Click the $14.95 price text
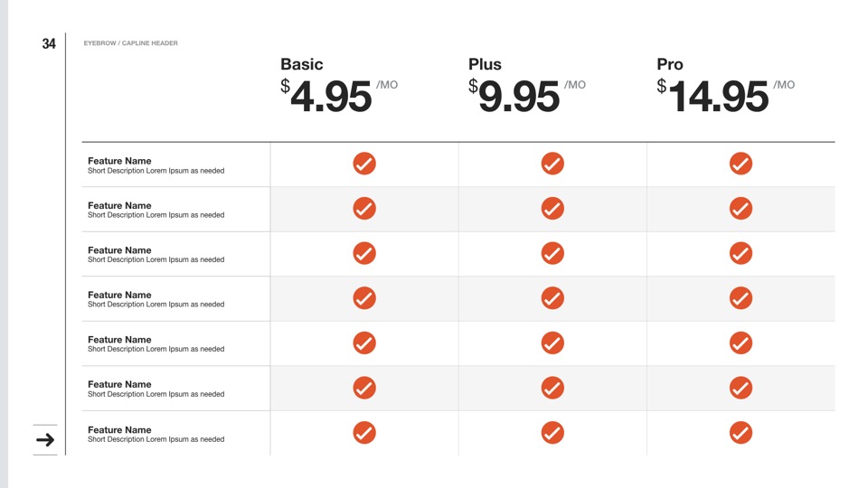Image resolution: width=868 pixels, height=488 pixels. [x=716, y=97]
